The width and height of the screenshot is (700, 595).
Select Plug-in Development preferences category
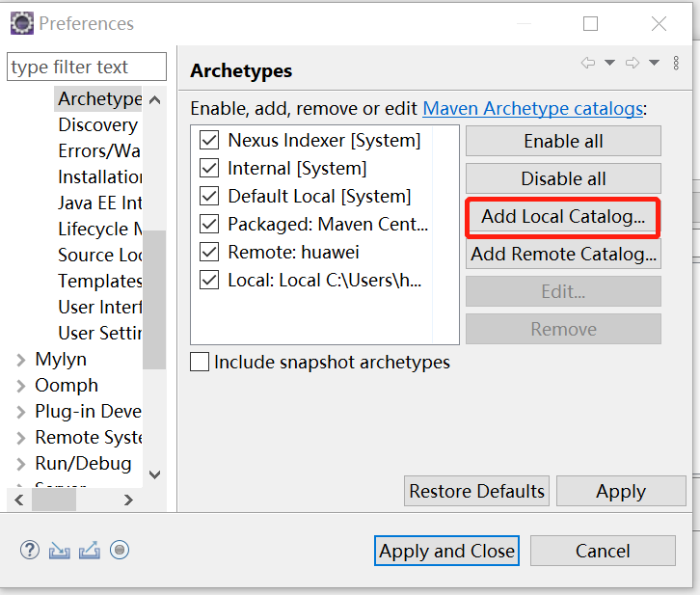point(89,411)
